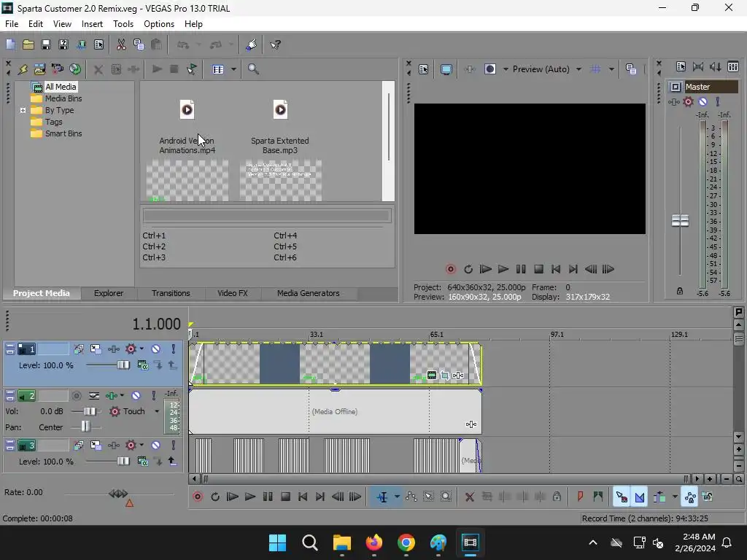747x560 pixels.
Task: Open Split Screen View dropdown arrow
Action: click(506, 69)
